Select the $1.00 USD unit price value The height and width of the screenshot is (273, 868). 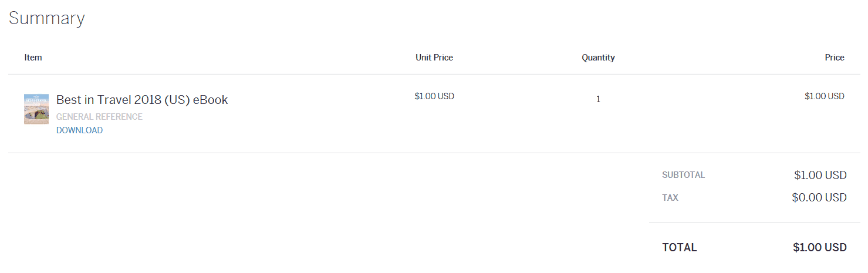pyautogui.click(x=434, y=96)
